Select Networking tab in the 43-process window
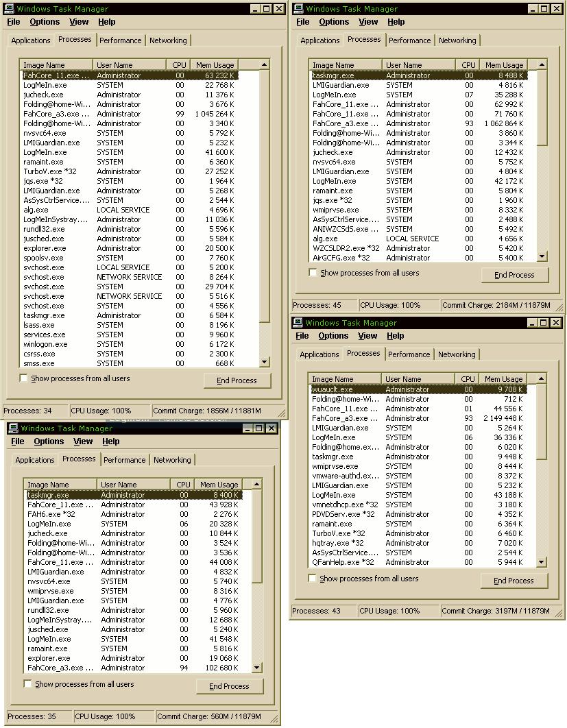567x728 pixels. point(457,354)
